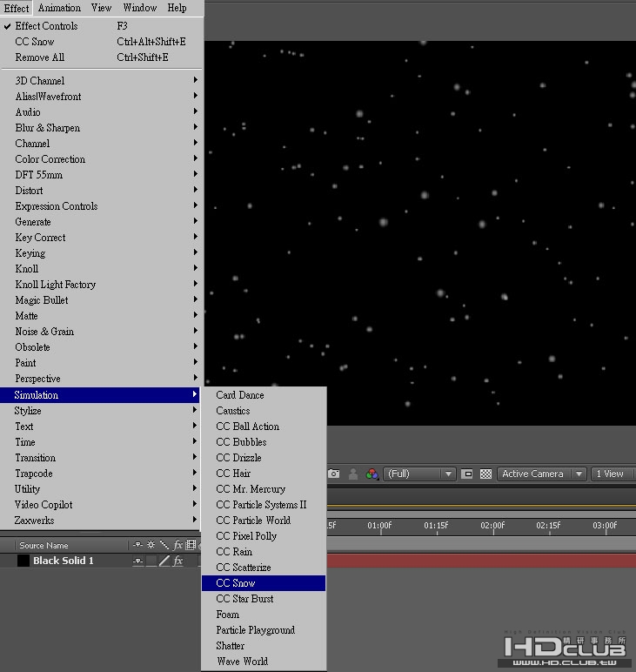Toggle Collapse Transformations box on Black Solid 1
636x672 pixels.
tap(151, 561)
